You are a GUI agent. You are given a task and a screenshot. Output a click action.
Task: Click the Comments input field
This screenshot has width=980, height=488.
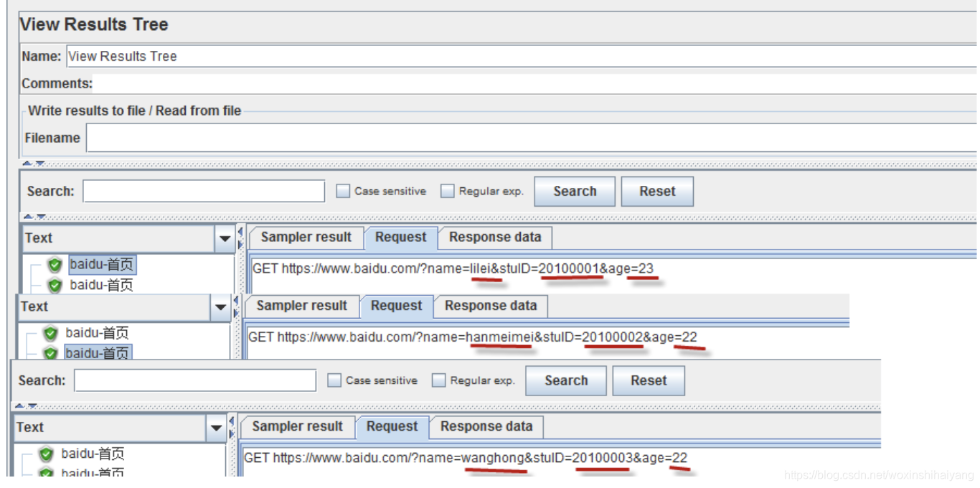tap(534, 83)
